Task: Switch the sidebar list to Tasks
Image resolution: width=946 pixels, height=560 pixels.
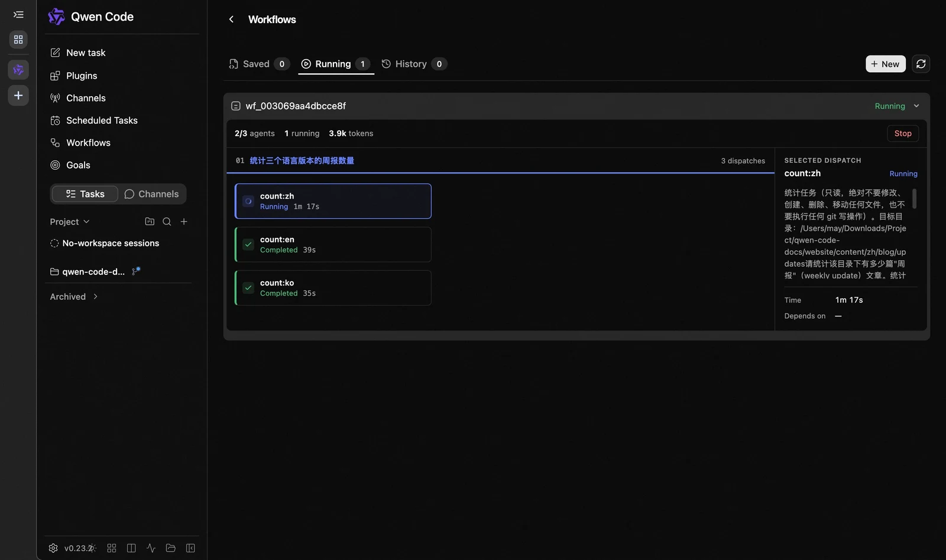Action: point(85,194)
